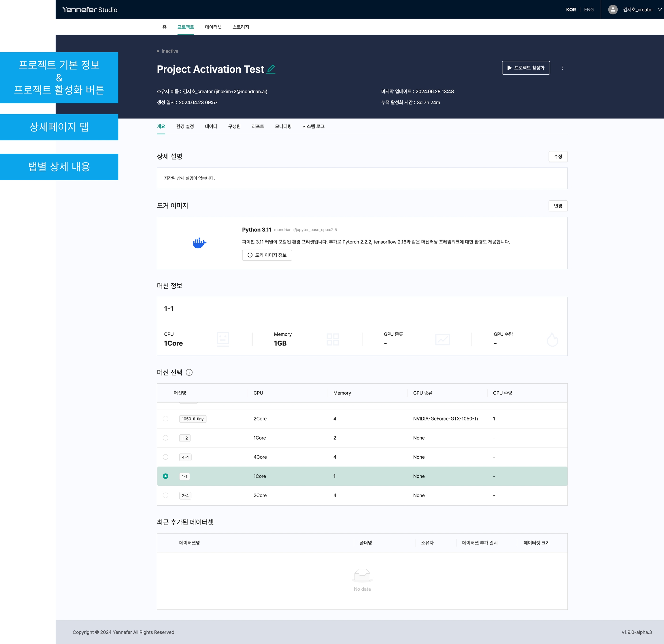Click the info icon next to 머신 선택
Image resolution: width=664 pixels, height=644 pixels.
[189, 372]
